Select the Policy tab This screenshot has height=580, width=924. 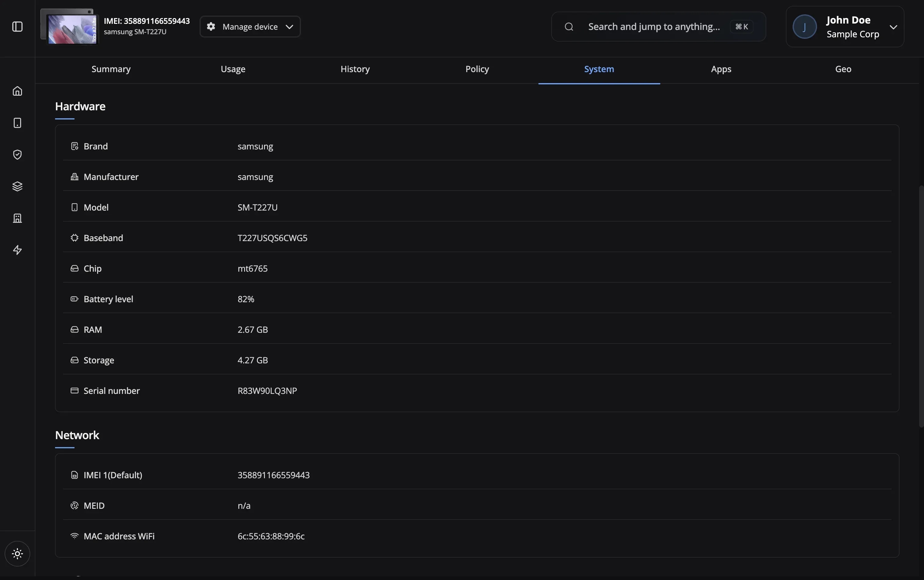[477, 69]
